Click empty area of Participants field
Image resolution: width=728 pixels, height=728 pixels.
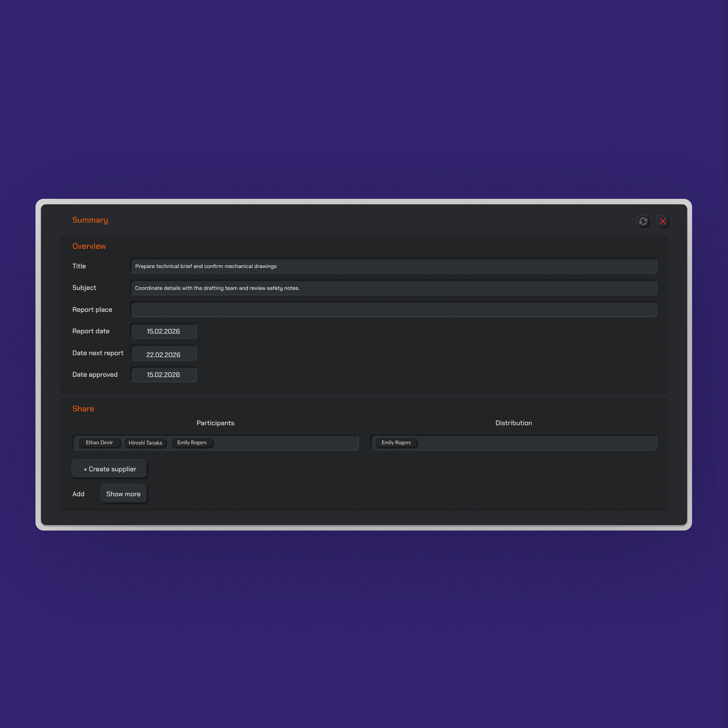pos(287,443)
